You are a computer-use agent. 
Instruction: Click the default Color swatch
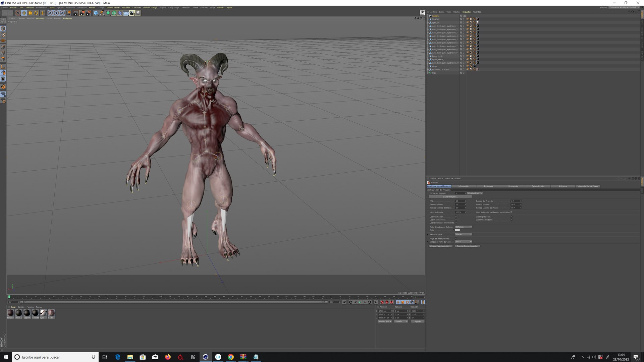(x=457, y=230)
